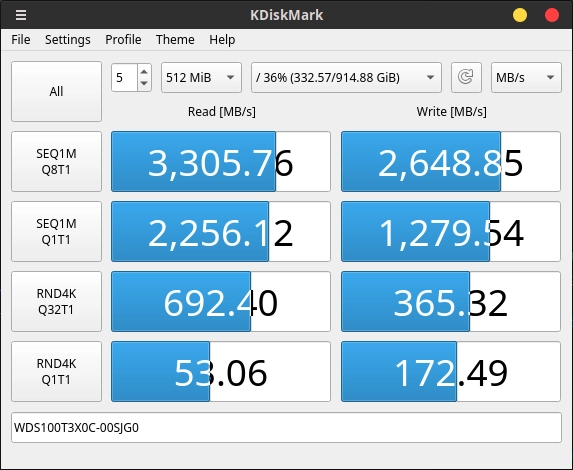Click the WDS100T3X0C-00SJG0 comment field
This screenshot has width=573, height=470.
point(286,428)
